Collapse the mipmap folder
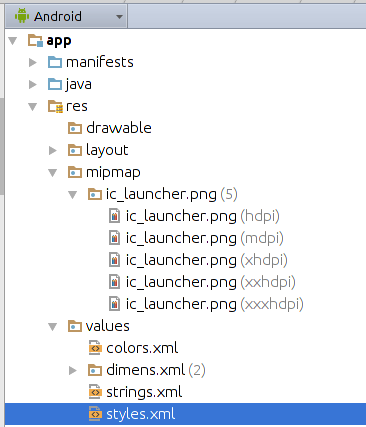The width and height of the screenshot is (366, 427). pos(53,173)
